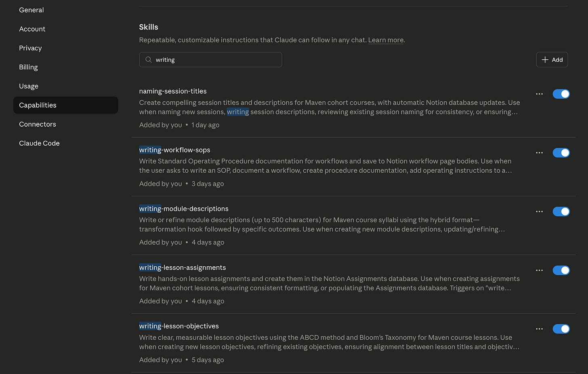The width and height of the screenshot is (588, 374).
Task: Click the writing-module-descriptions description text
Action: point(322,224)
